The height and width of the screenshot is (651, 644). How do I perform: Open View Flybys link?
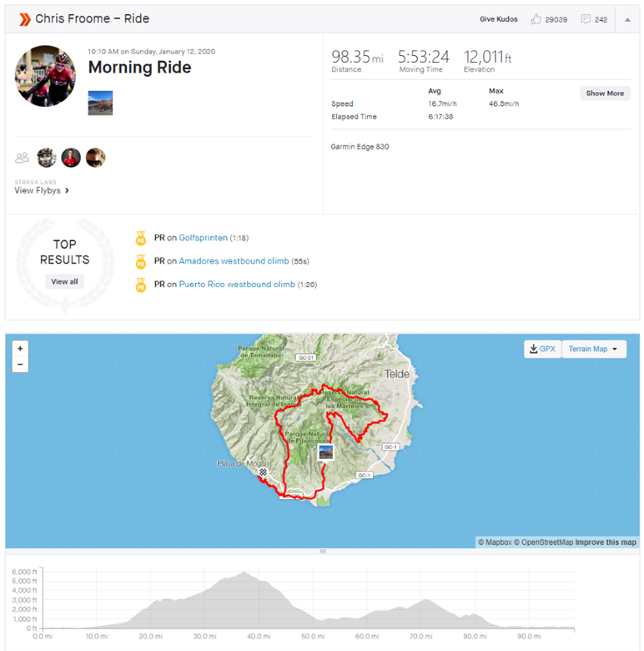42,190
